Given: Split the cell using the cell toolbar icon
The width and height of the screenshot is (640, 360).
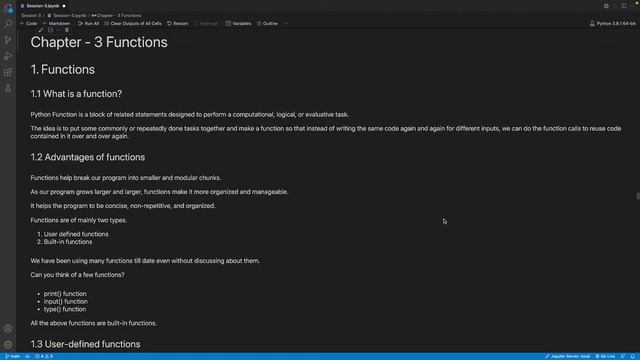Looking at the screenshot, I should point(50,30).
